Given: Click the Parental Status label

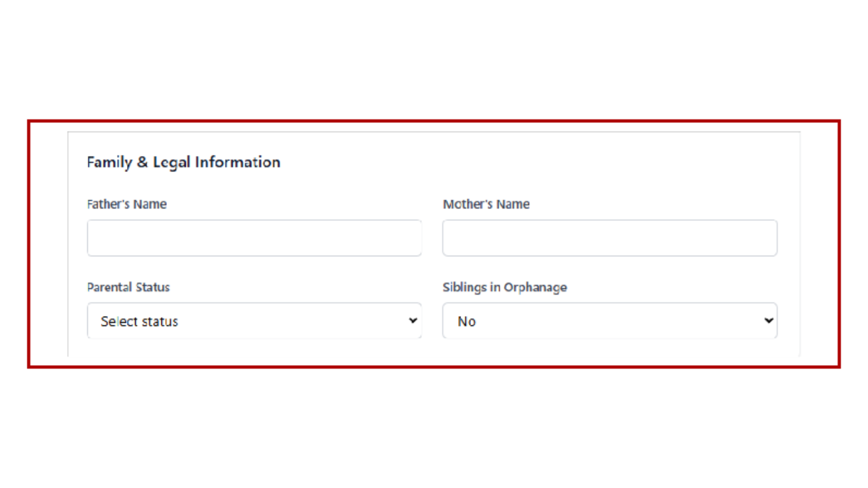Looking at the screenshot, I should tap(128, 287).
